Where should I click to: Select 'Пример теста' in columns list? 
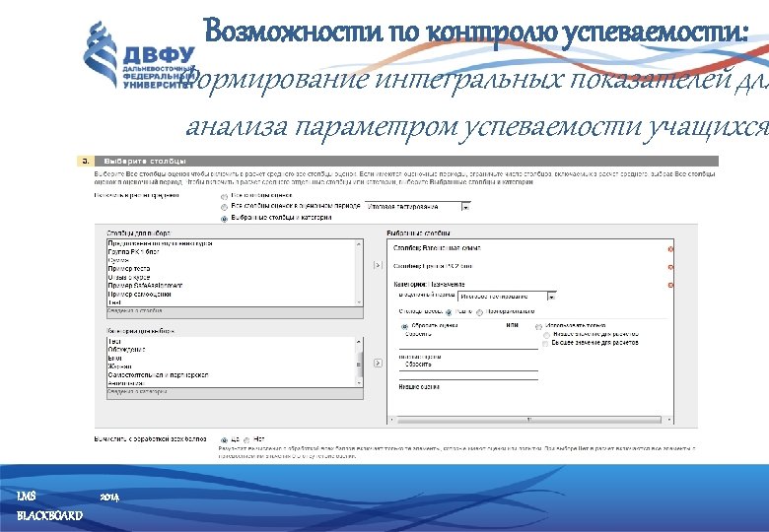(129, 268)
